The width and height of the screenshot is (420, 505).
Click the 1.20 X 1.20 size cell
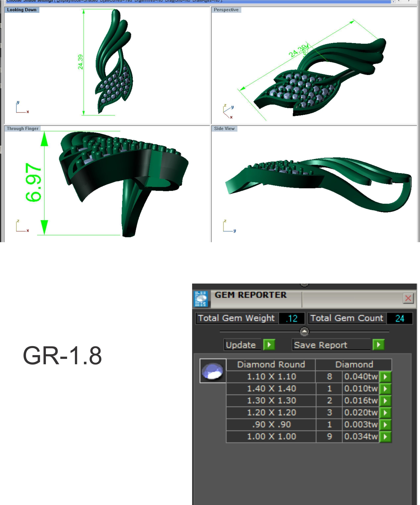271,413
